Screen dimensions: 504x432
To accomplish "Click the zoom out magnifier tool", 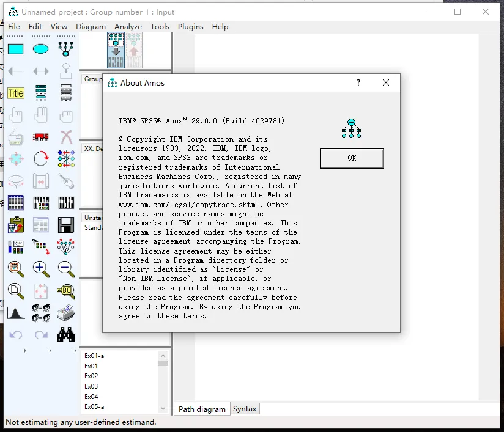I will tap(66, 269).
